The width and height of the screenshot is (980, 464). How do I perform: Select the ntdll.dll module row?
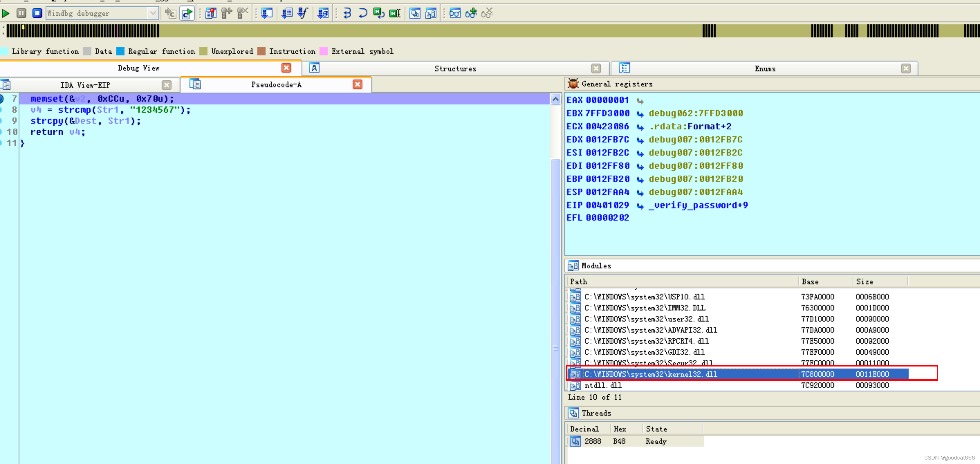click(738, 385)
